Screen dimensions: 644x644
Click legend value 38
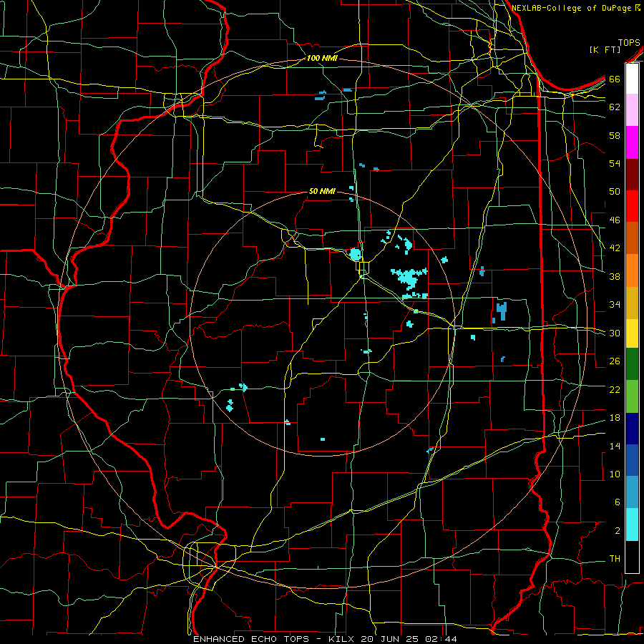coord(615,276)
